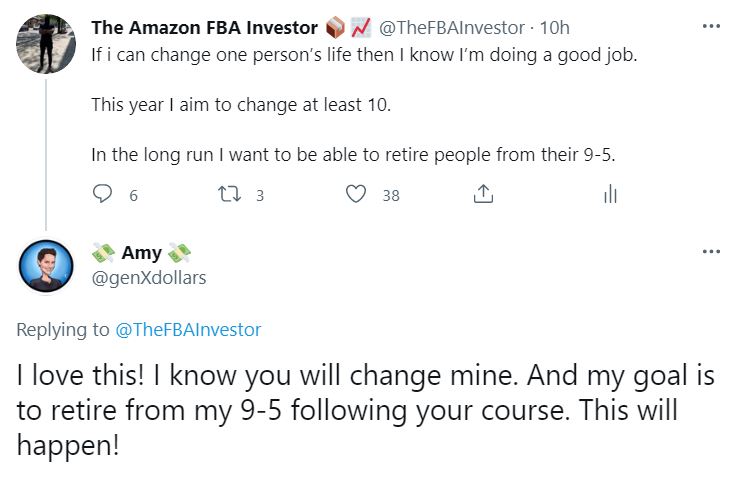Click @TheFBAInvestor in the "Replying to" line
This screenshot has width=740, height=482.
click(189, 329)
